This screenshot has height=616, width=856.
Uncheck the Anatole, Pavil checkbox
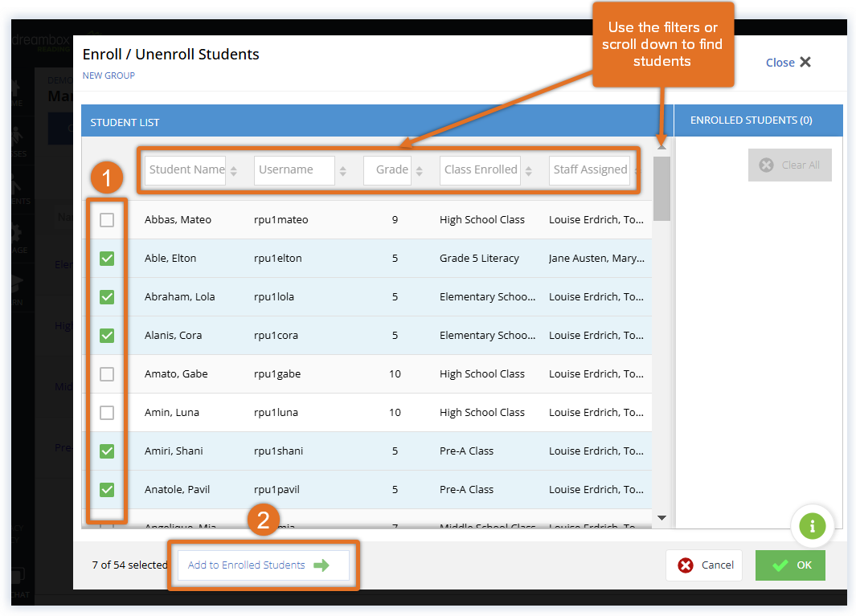coord(107,490)
